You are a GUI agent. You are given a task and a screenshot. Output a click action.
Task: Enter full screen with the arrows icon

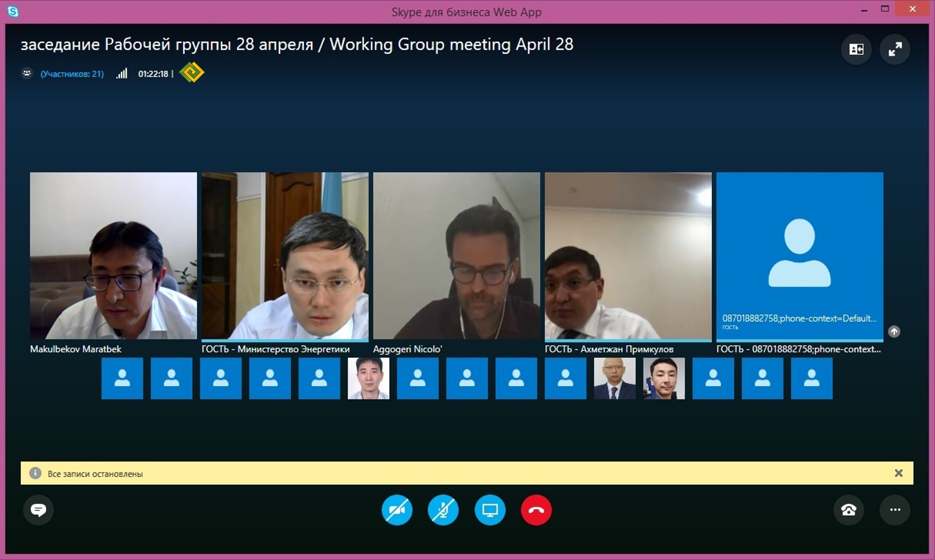895,49
